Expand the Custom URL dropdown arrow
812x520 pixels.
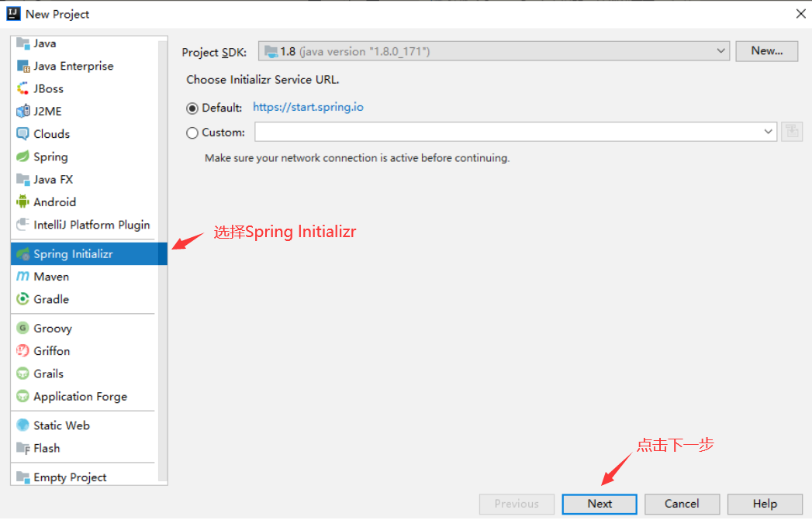point(768,132)
